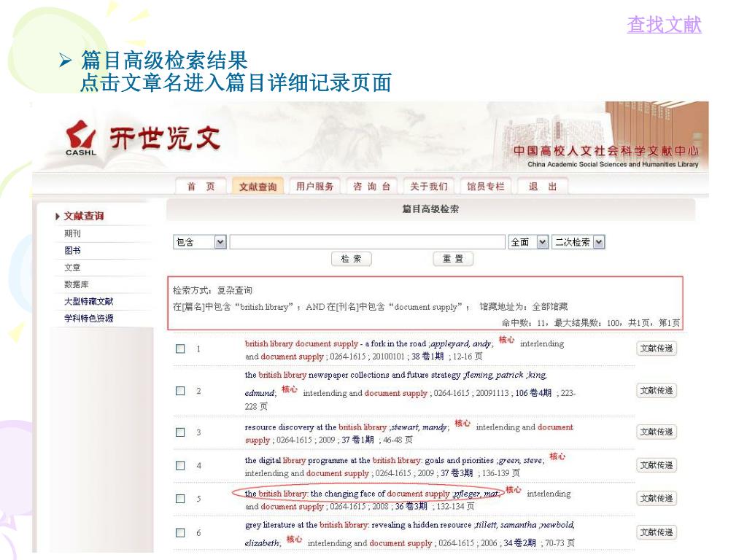The height and width of the screenshot is (560, 747).
Task: Click 文献传递 button for result 4
Action: [x=657, y=465]
